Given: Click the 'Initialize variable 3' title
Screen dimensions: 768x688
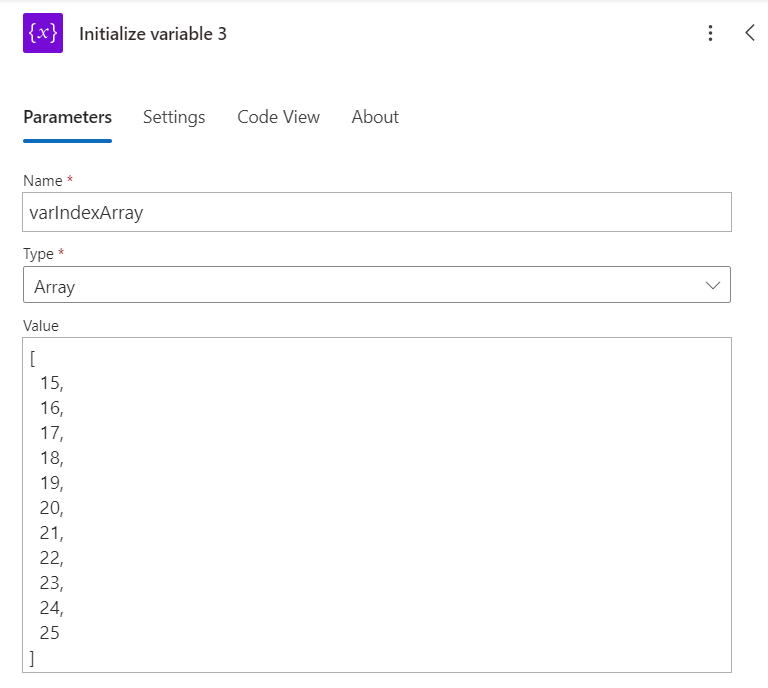Looking at the screenshot, I should (x=153, y=34).
